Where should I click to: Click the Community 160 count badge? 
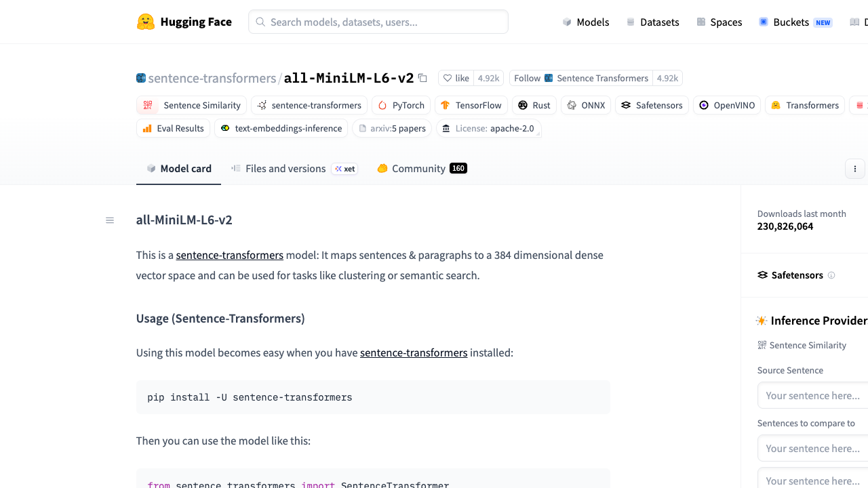coord(458,168)
